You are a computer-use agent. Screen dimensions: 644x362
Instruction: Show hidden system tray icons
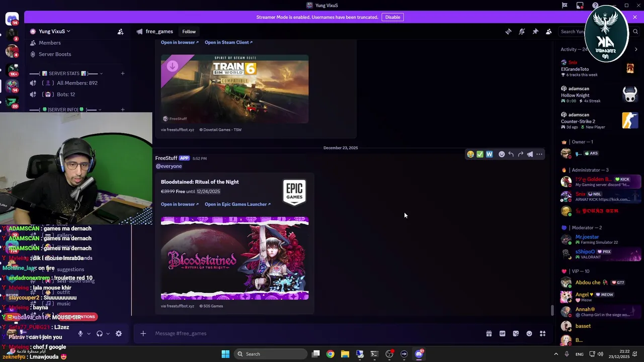coord(556,354)
